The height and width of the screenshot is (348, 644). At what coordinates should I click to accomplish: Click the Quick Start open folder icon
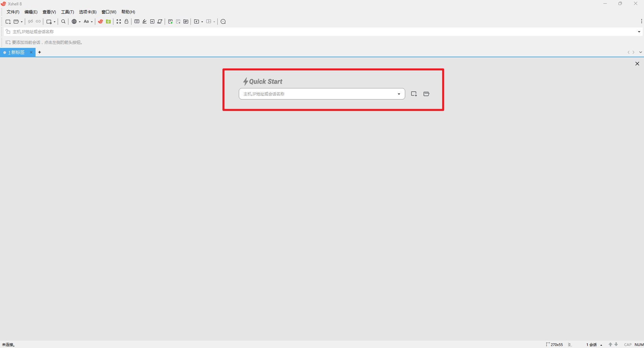(x=426, y=94)
